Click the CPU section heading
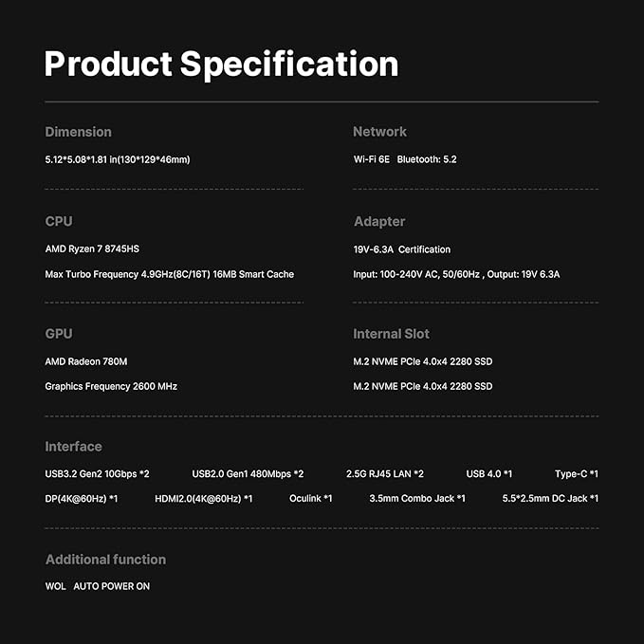The width and height of the screenshot is (644, 644). (x=59, y=221)
